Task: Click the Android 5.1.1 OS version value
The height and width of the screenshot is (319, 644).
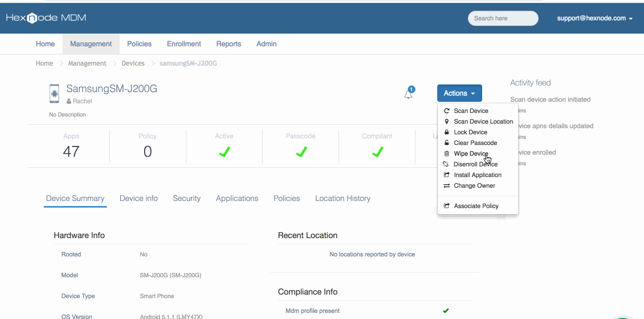Action: click(171, 316)
